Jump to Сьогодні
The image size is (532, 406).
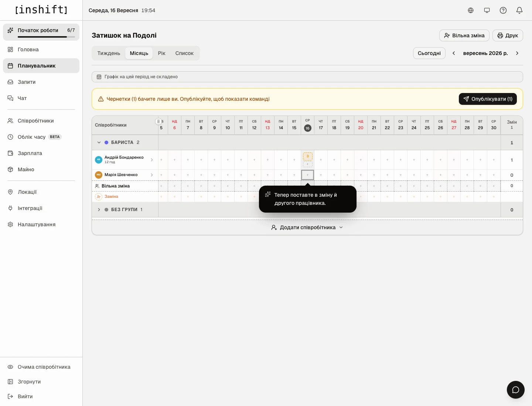pos(429,53)
